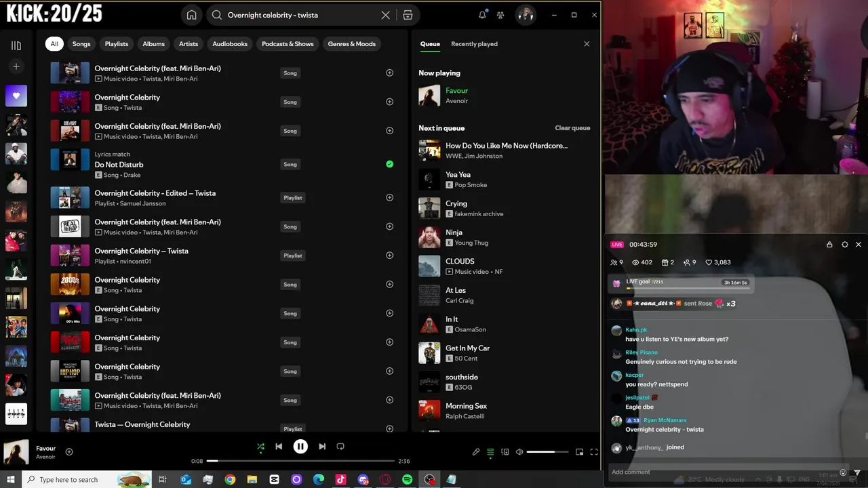
Task: Open Friend Activity people icon
Action: click(500, 15)
